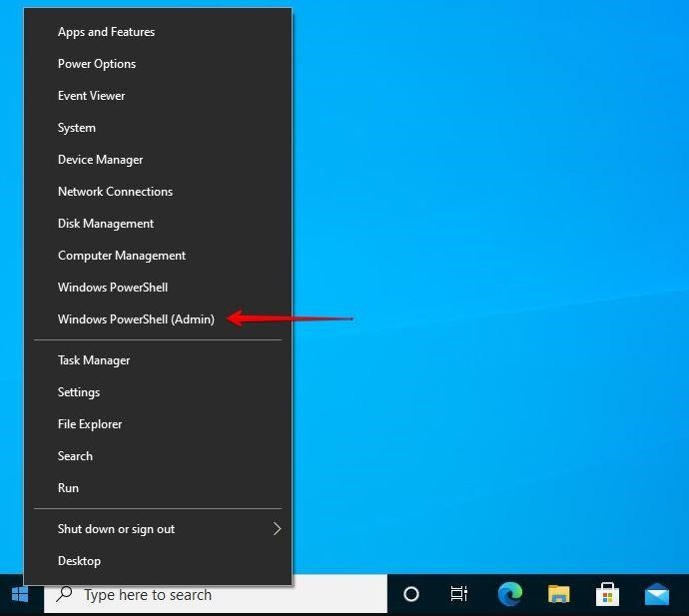
Task: Open Task Manager from the menu
Action: [94, 360]
